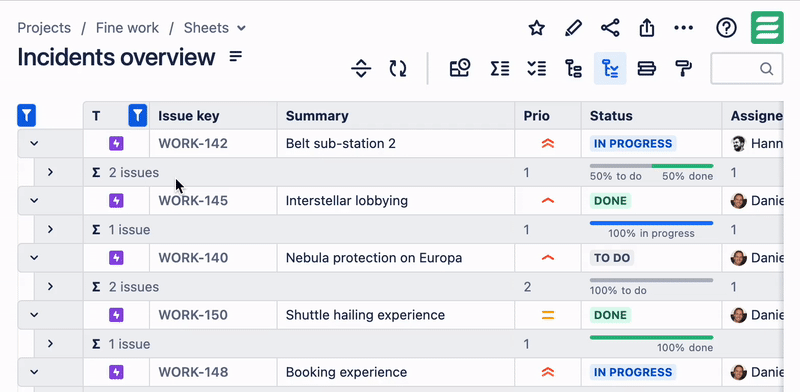Viewport: 800px width, 392px height.
Task: Open the Sheets breadcrumb dropdown
Action: (215, 28)
